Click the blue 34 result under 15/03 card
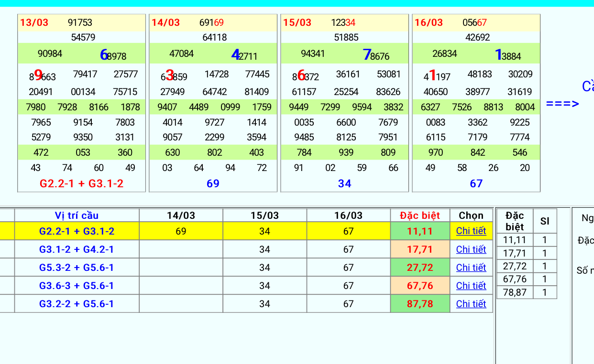The width and height of the screenshot is (594, 364). click(344, 184)
